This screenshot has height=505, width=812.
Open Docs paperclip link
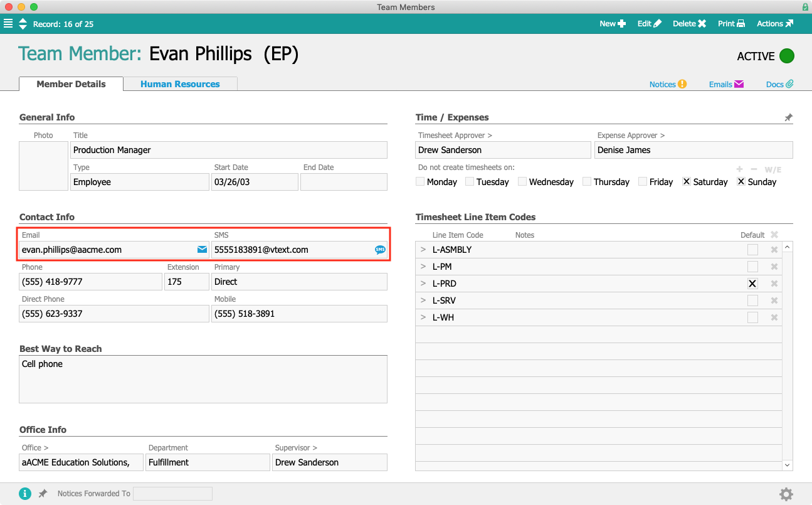click(x=779, y=84)
